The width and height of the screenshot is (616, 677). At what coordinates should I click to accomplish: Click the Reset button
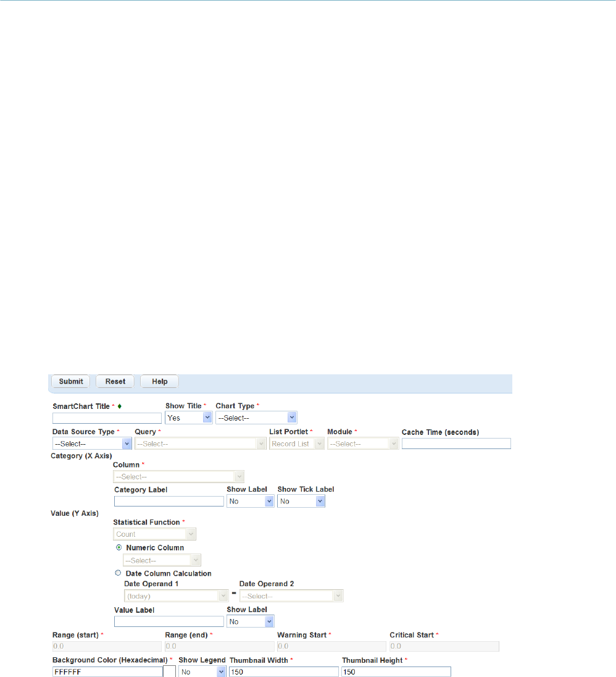click(x=115, y=381)
